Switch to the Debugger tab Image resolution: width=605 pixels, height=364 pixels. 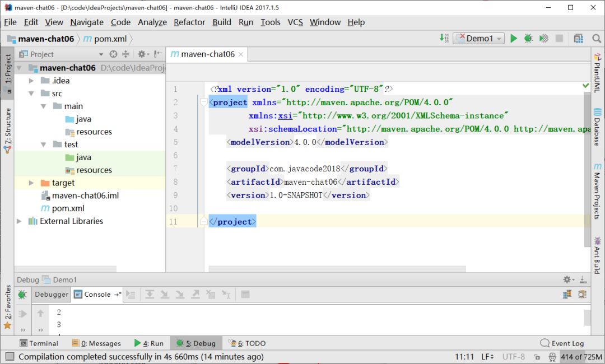[52, 295]
